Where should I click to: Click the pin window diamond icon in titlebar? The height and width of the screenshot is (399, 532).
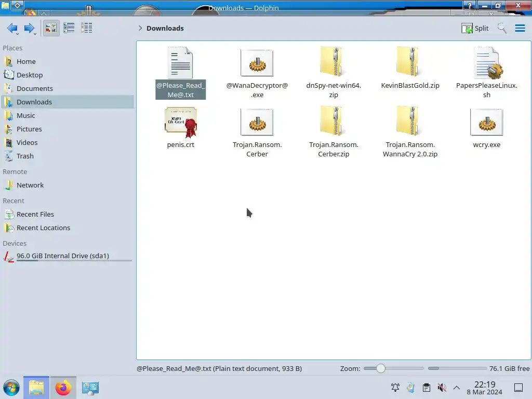pyautogui.click(x=18, y=5)
